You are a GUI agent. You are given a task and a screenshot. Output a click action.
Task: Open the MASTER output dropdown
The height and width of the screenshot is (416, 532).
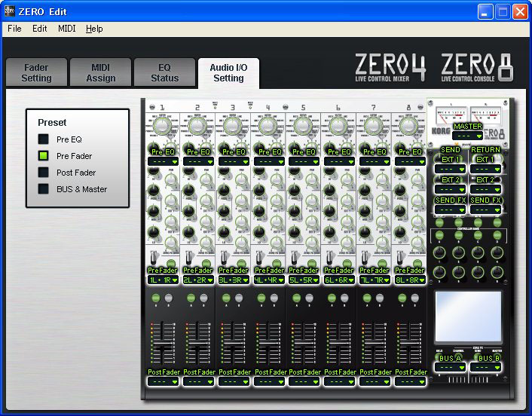(467, 136)
